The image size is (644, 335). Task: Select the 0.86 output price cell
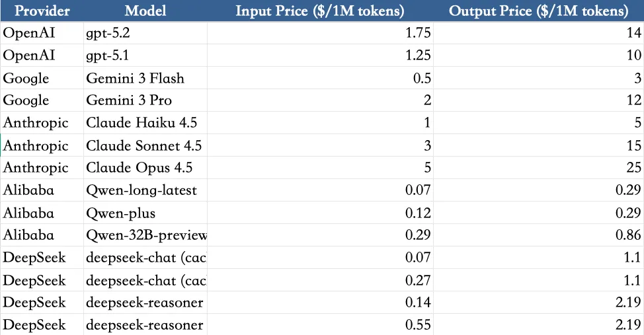pos(538,235)
